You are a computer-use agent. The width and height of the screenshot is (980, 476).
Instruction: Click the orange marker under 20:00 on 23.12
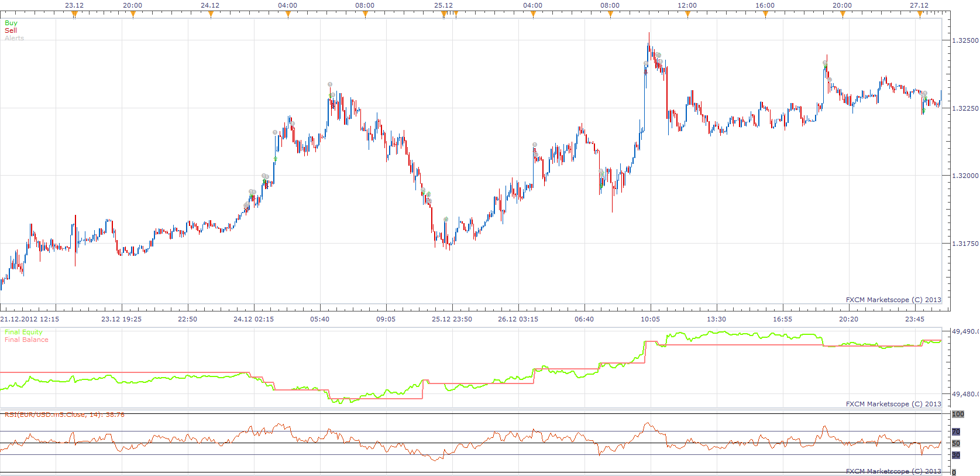pos(133,15)
